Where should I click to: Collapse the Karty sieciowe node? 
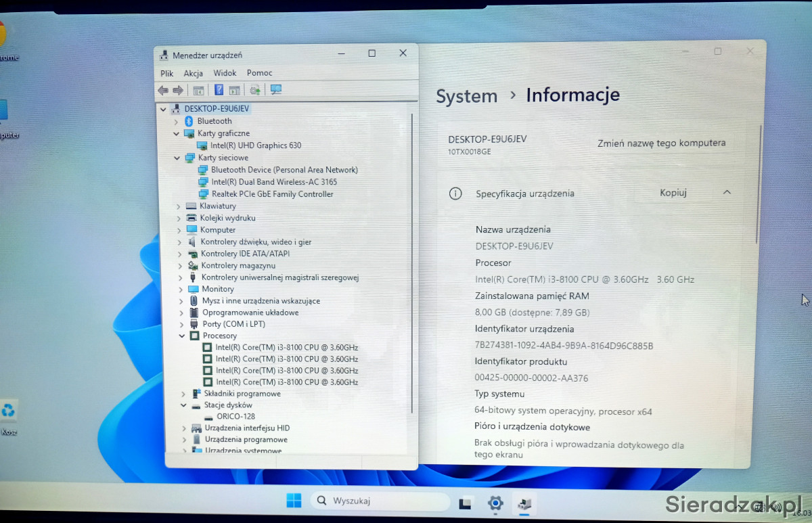(177, 158)
